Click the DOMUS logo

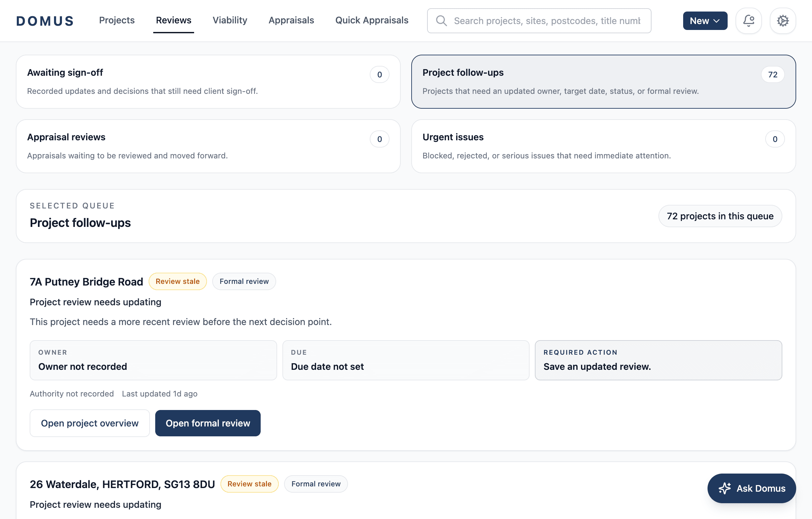point(45,20)
